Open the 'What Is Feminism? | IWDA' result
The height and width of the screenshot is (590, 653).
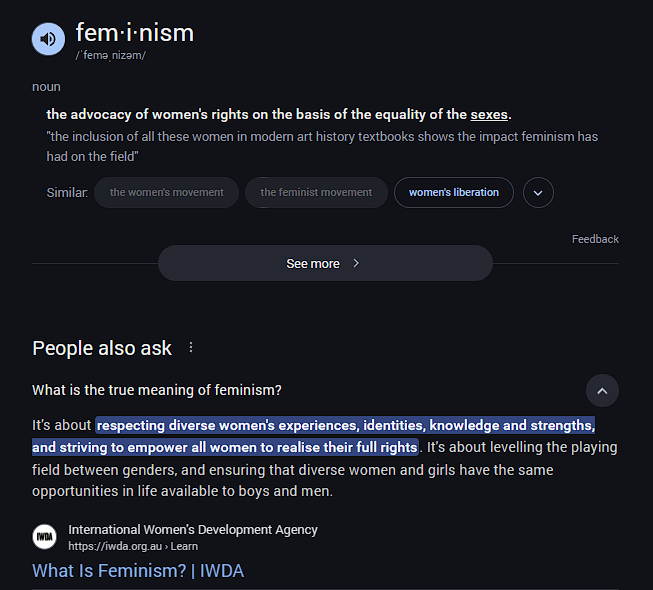[x=138, y=570]
